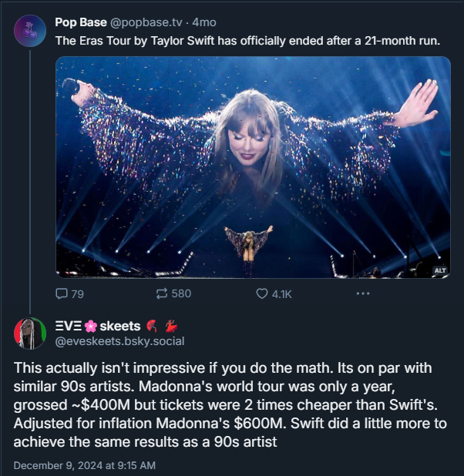Click the @eveskeets.bsky.social handle
464x476 pixels.
point(119,340)
